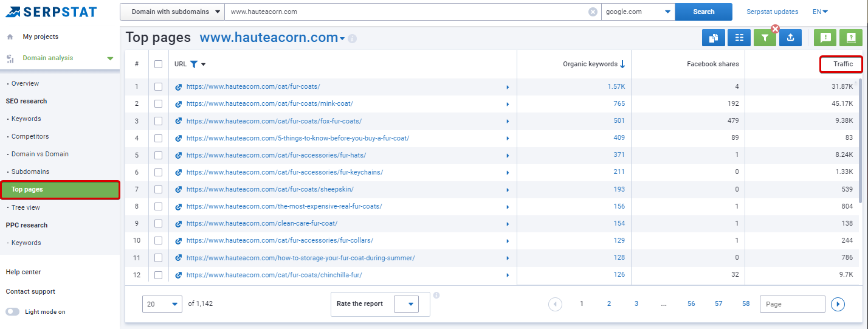Tick the checkbox for the fox-fur-coats row
The width and height of the screenshot is (868, 329).
click(159, 121)
